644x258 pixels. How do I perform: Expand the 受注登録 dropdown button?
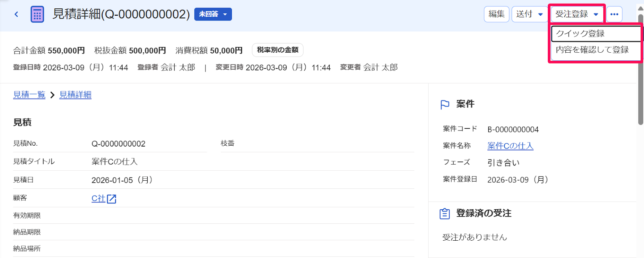pyautogui.click(x=577, y=14)
